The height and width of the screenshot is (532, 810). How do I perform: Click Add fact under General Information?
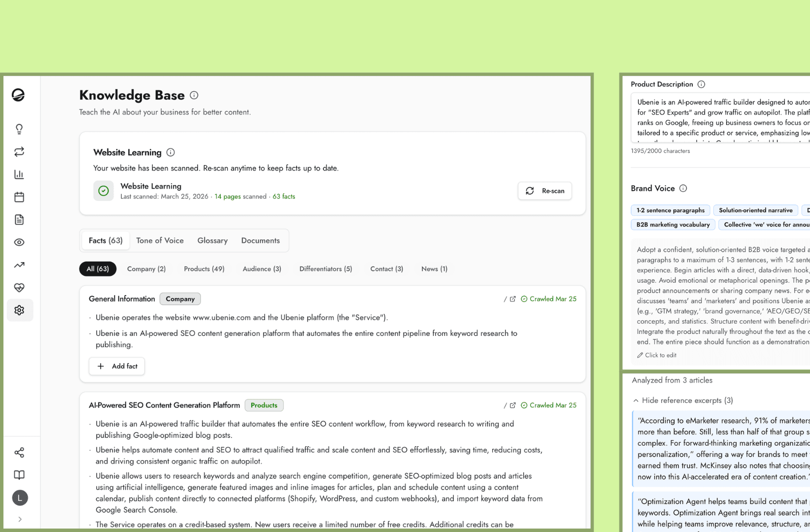[116, 366]
